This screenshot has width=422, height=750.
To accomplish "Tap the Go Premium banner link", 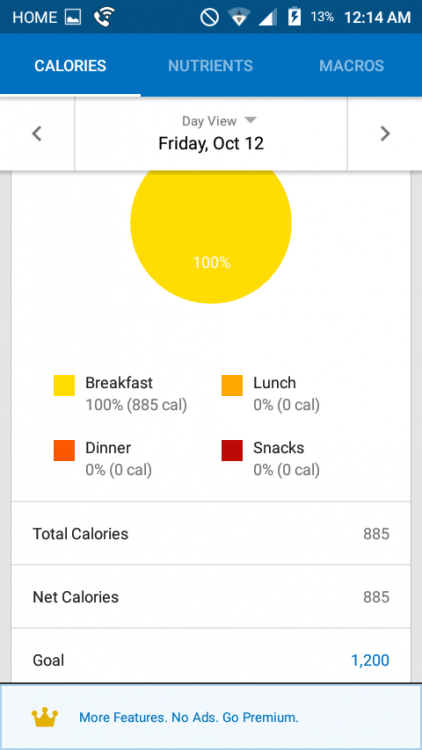I will 189,717.
